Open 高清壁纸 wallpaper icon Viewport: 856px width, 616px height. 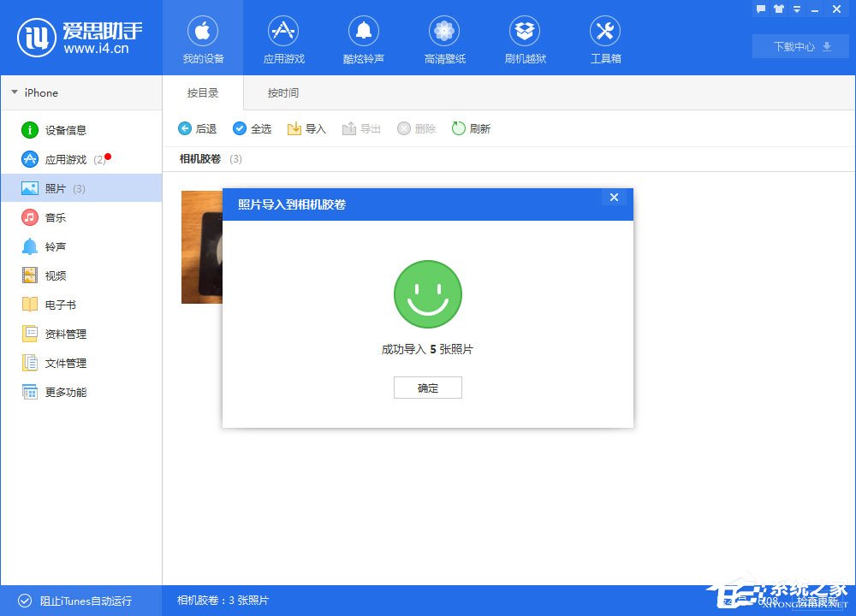pos(444,31)
